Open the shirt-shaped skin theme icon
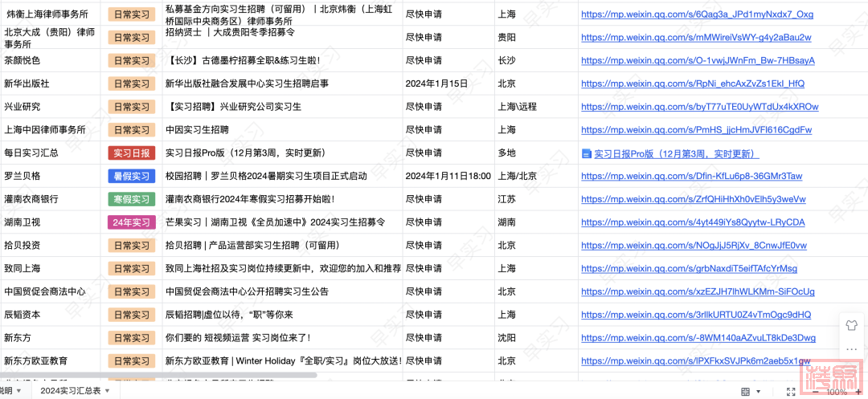The image size is (868, 399). (x=852, y=325)
